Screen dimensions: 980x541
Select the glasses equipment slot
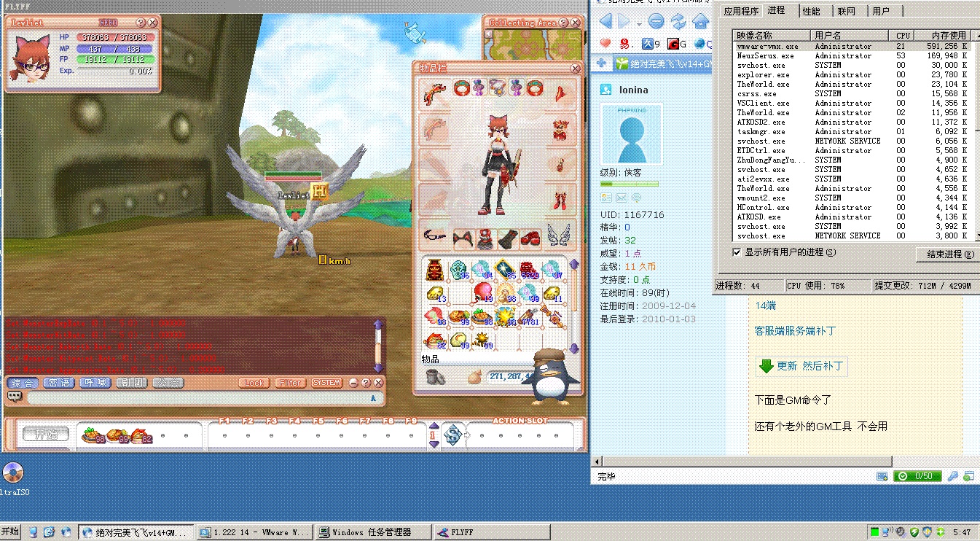pyautogui.click(x=435, y=235)
